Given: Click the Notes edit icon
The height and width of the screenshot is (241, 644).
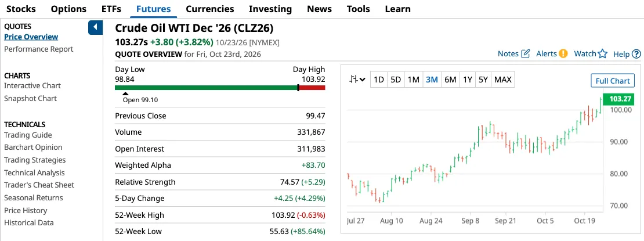Looking at the screenshot, I should click(x=526, y=53).
